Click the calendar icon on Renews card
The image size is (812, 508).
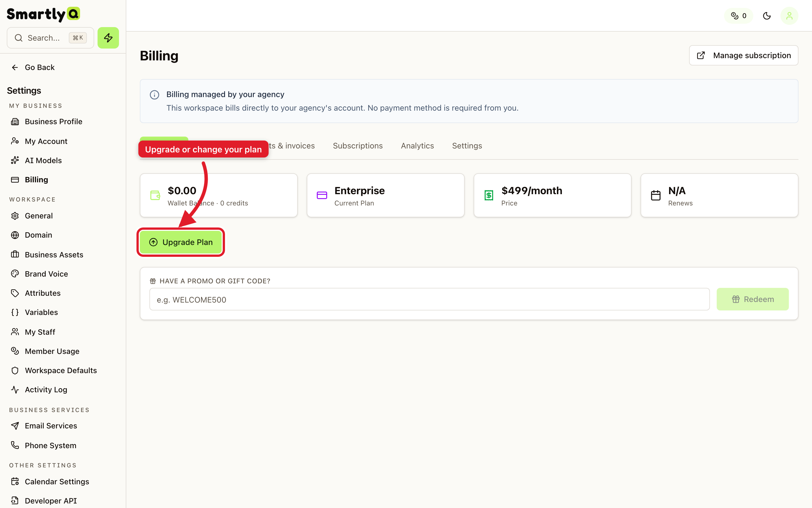(x=656, y=195)
